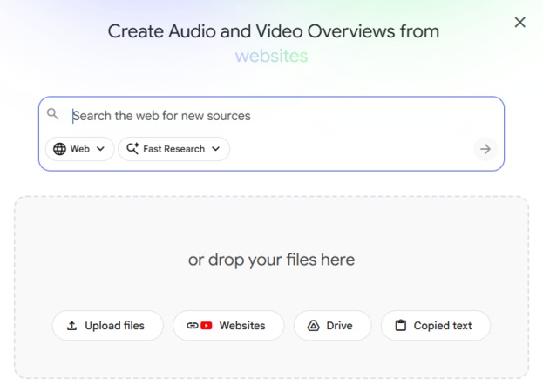Open the Fast Research mode dropdown
The image size is (543, 392).
tap(173, 149)
